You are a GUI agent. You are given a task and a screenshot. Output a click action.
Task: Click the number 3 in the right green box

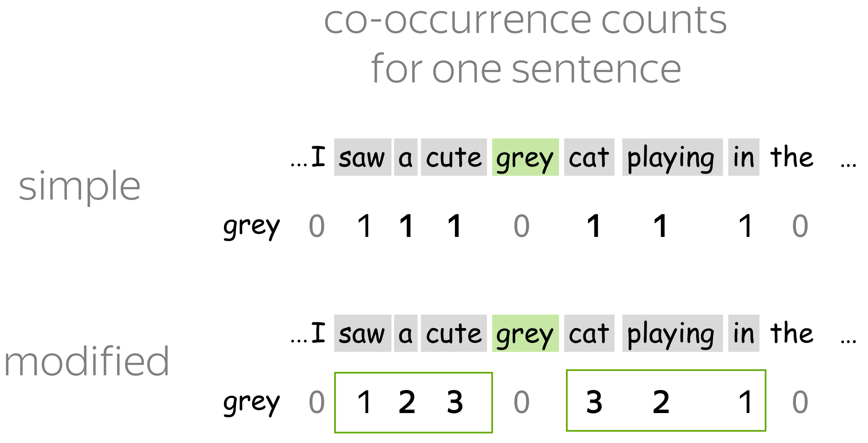point(594,402)
